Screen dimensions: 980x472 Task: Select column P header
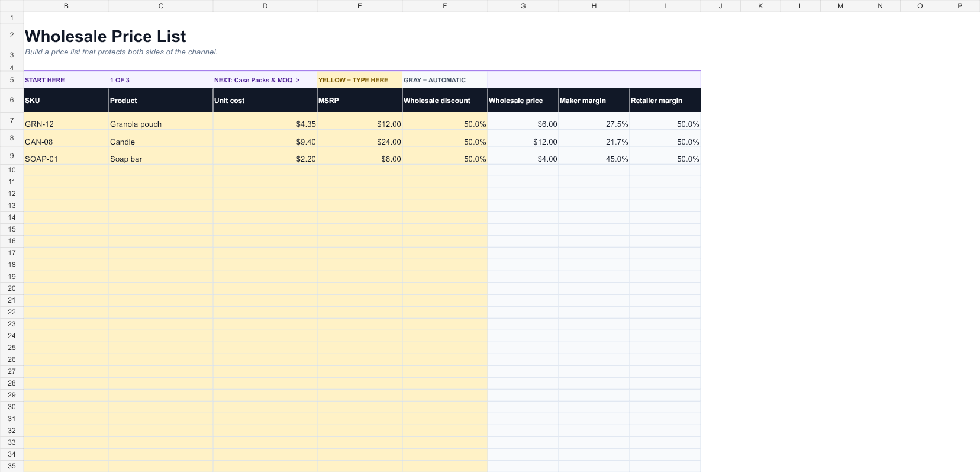(x=960, y=6)
